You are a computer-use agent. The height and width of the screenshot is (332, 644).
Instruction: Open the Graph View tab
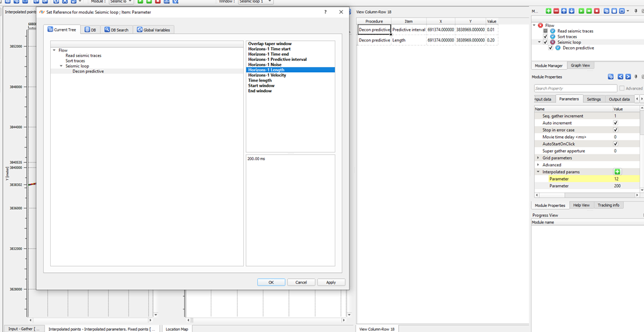(580, 65)
